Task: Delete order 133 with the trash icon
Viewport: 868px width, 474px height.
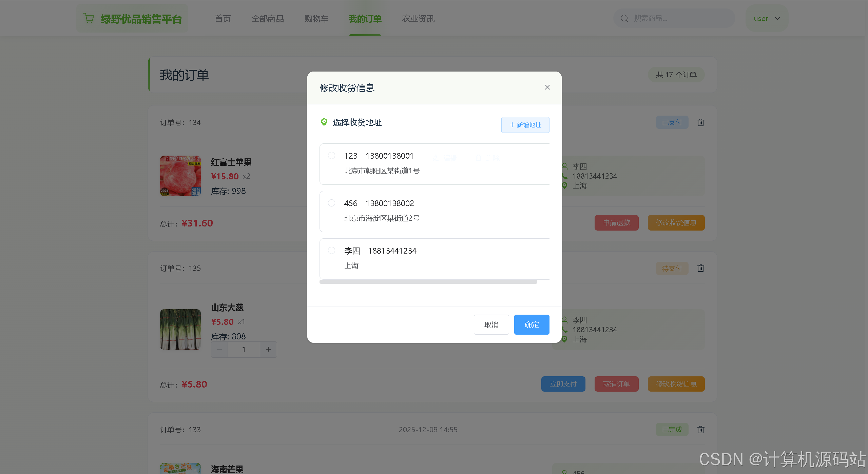Action: click(700, 430)
